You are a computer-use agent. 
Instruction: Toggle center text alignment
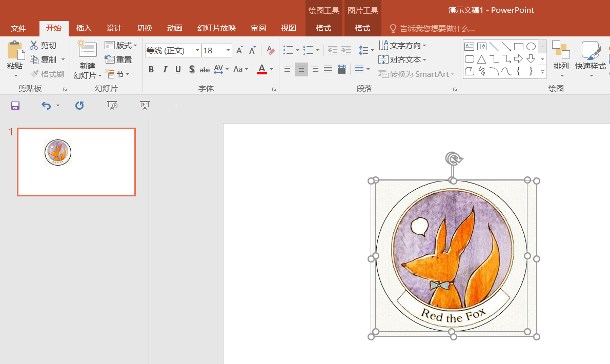coord(301,69)
